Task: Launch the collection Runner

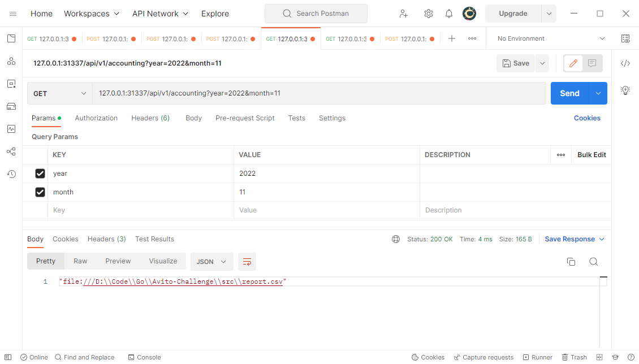Action: [x=537, y=357]
